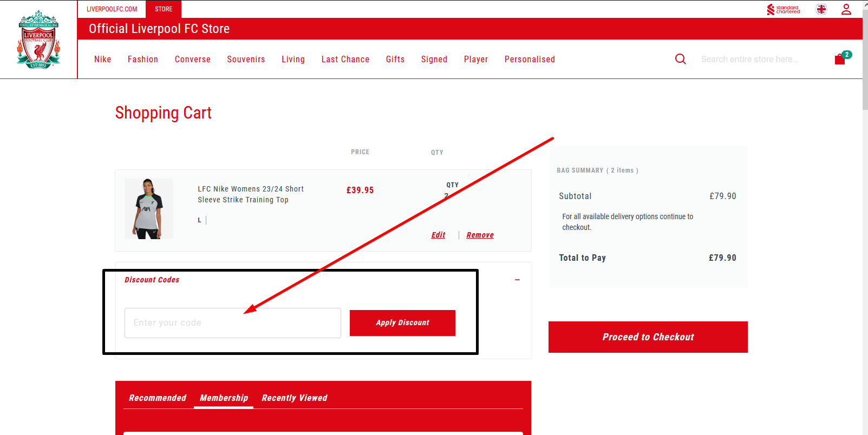Open the Personalised menu
868x435 pixels.
(530, 60)
